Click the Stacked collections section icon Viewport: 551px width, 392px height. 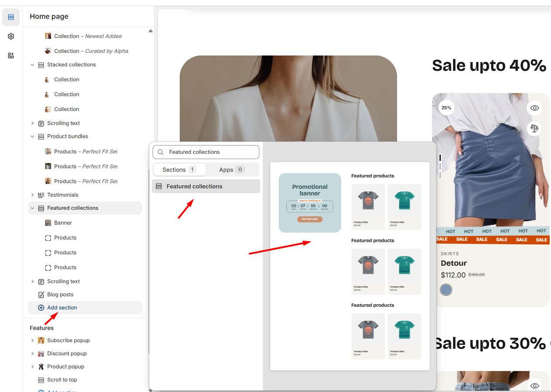[x=41, y=65]
